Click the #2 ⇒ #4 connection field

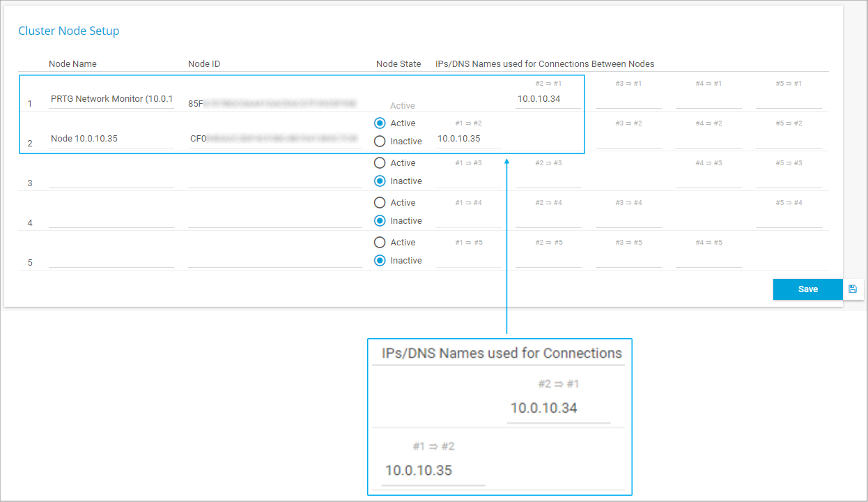tap(548, 220)
